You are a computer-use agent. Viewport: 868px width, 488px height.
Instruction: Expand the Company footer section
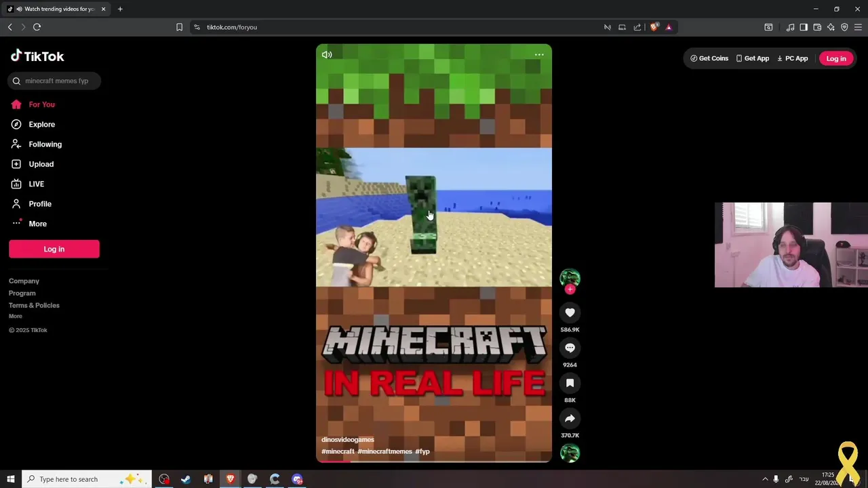[x=24, y=281]
